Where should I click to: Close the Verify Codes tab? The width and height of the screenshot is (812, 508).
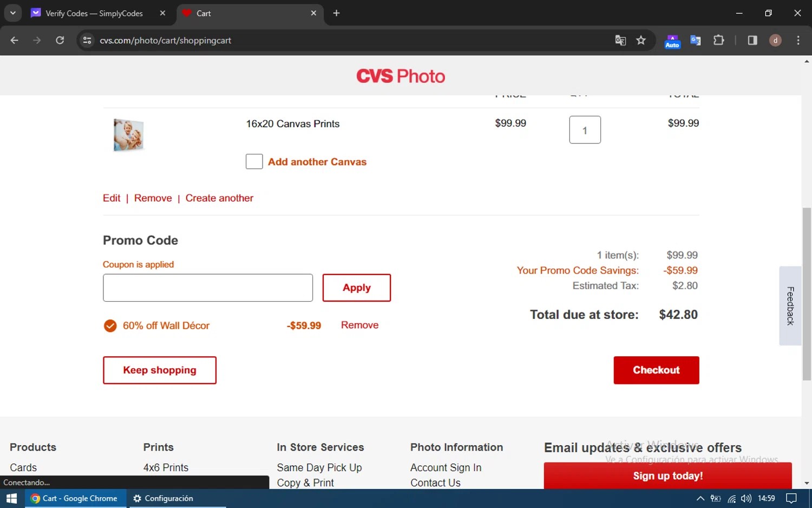point(162,13)
